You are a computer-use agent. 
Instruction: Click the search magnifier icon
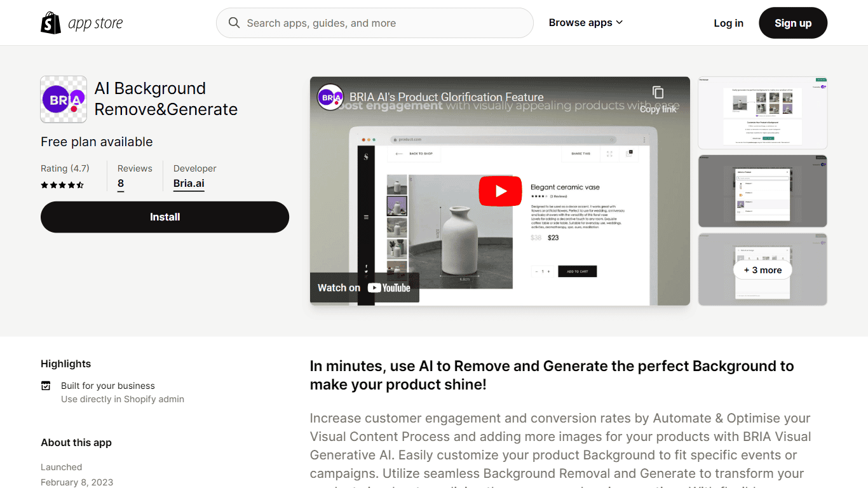[234, 22]
